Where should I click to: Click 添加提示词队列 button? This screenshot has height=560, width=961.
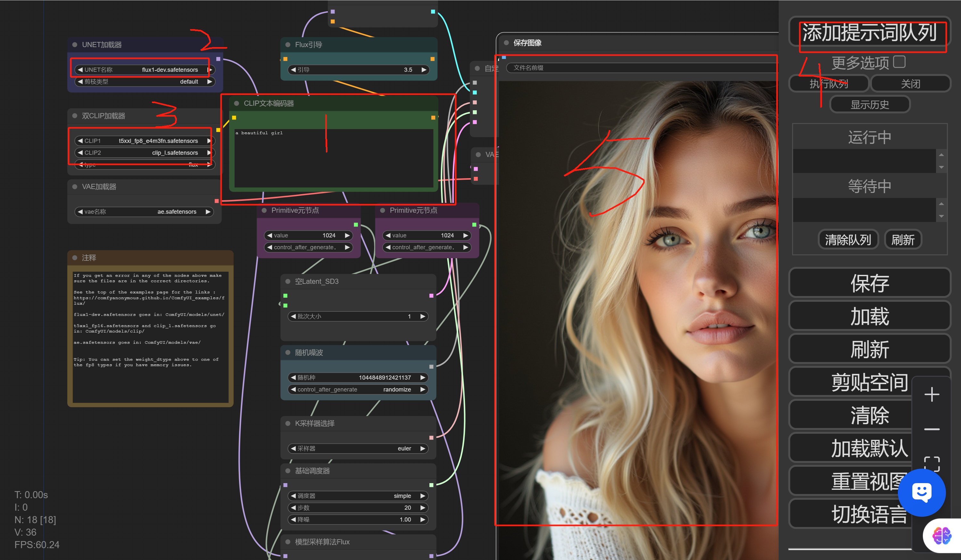tap(869, 32)
